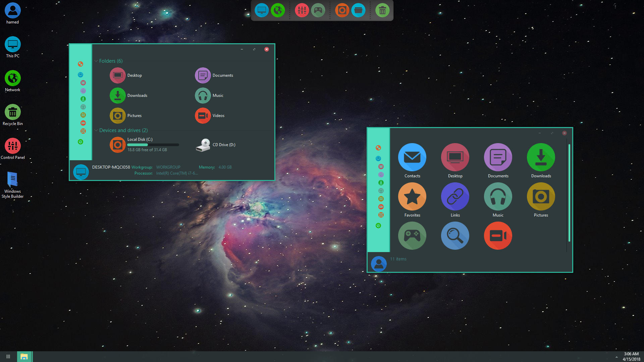The width and height of the screenshot is (644, 362).
Task: Click the Local Disk (C:) usage bar
Action: pos(153,145)
